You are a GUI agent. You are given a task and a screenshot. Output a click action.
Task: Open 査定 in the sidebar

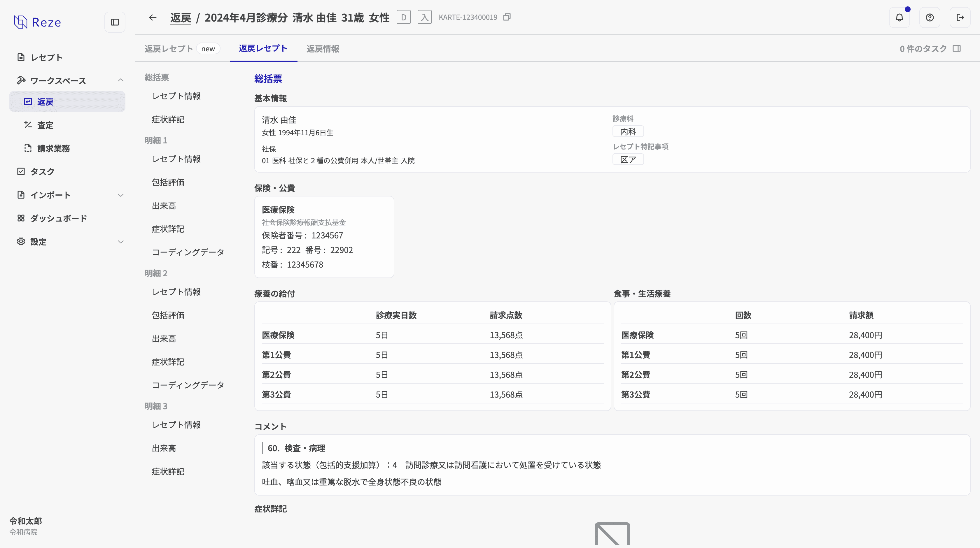[x=67, y=125]
